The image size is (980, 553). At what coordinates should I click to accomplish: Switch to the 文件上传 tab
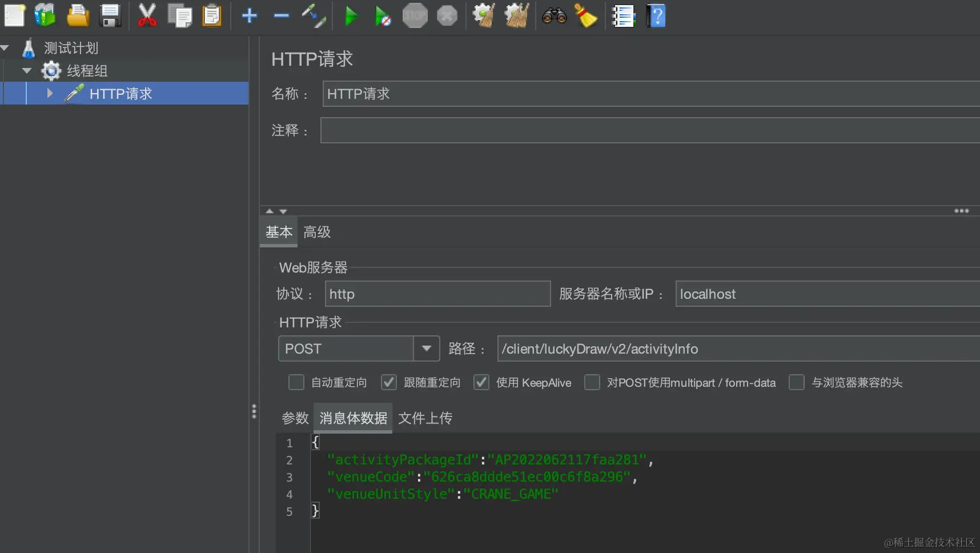coord(425,418)
